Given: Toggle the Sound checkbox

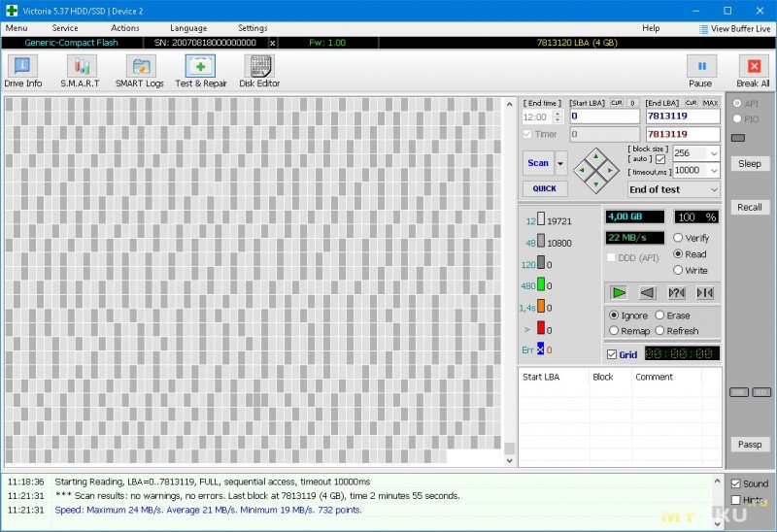Looking at the screenshot, I should tap(736, 483).
